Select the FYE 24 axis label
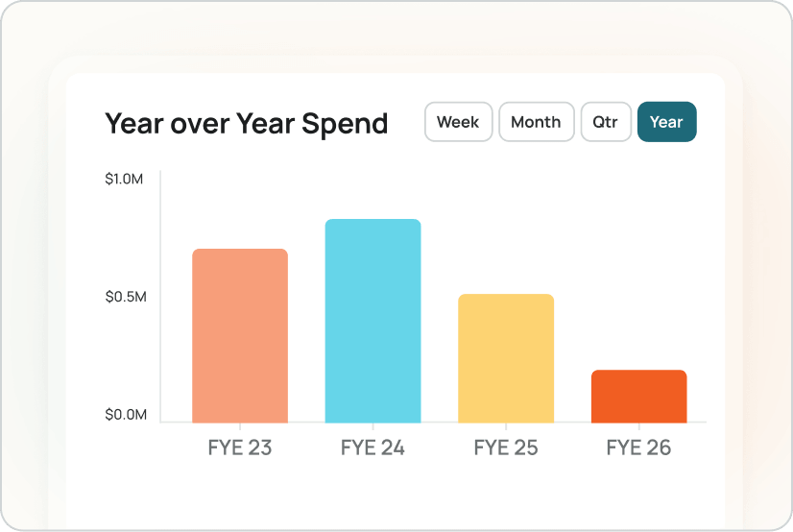Screen dimensions: 793x532 372,447
